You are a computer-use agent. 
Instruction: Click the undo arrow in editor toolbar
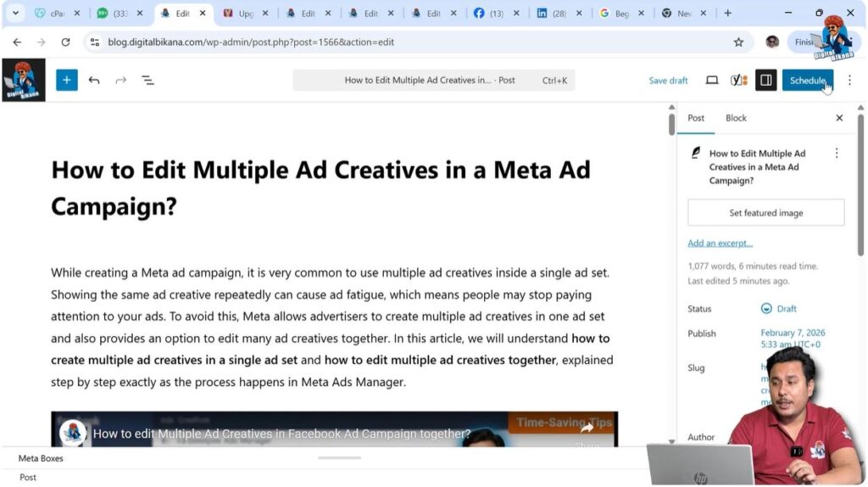tap(94, 80)
